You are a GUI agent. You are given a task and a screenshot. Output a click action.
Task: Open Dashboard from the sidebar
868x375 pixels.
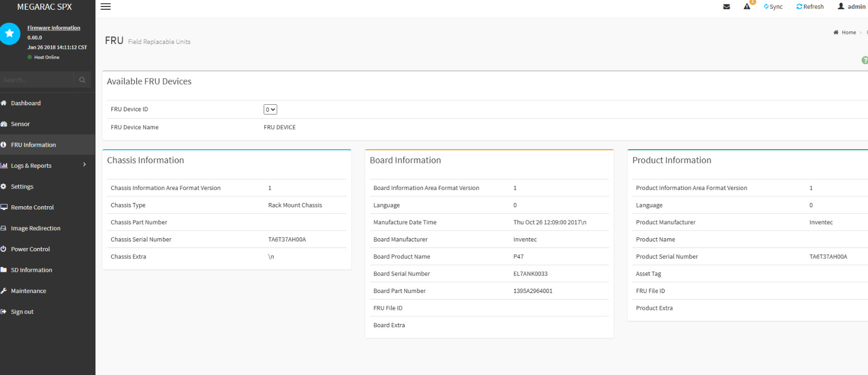pos(25,103)
